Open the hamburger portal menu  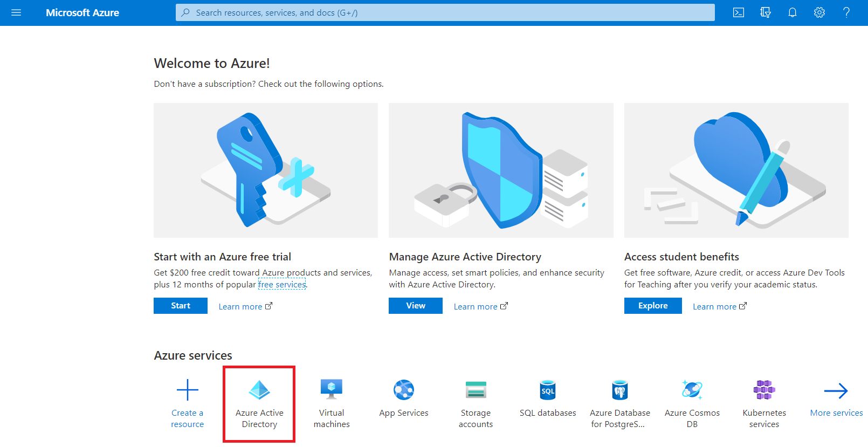point(16,12)
